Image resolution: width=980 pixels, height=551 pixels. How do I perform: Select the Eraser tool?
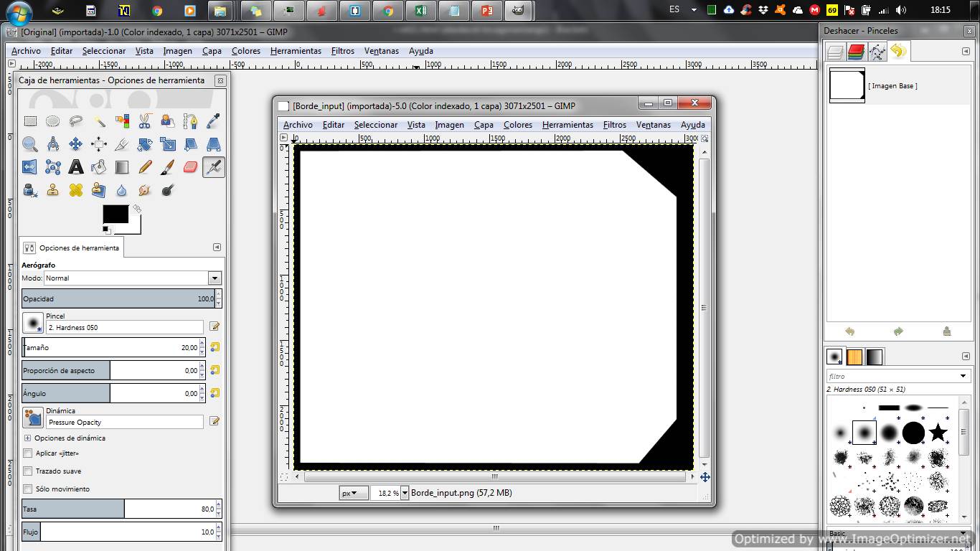pos(191,167)
